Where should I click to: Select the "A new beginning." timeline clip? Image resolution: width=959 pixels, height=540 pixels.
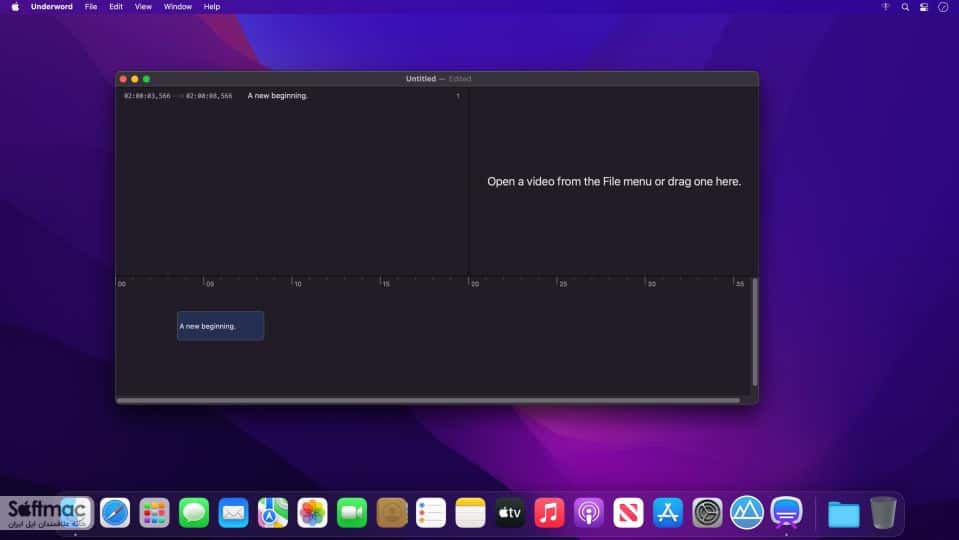(x=220, y=326)
